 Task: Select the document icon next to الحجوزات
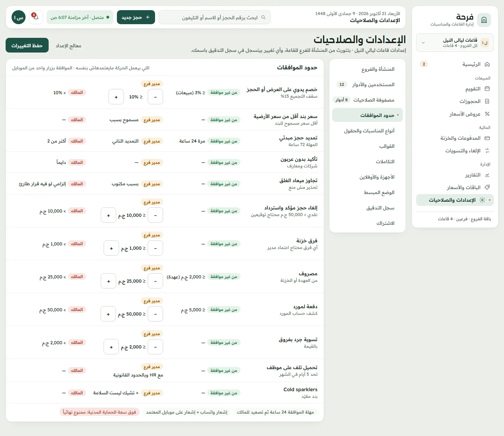tap(487, 102)
